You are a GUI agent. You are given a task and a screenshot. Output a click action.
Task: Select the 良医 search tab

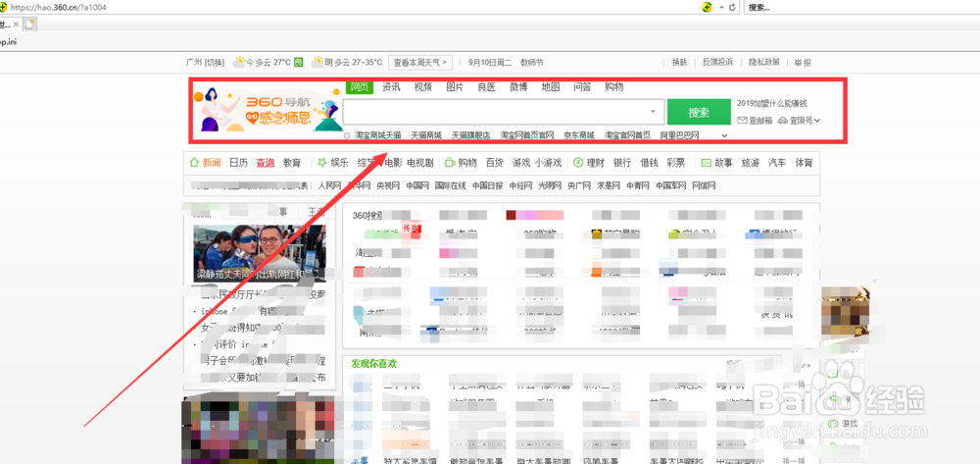pyautogui.click(x=487, y=87)
